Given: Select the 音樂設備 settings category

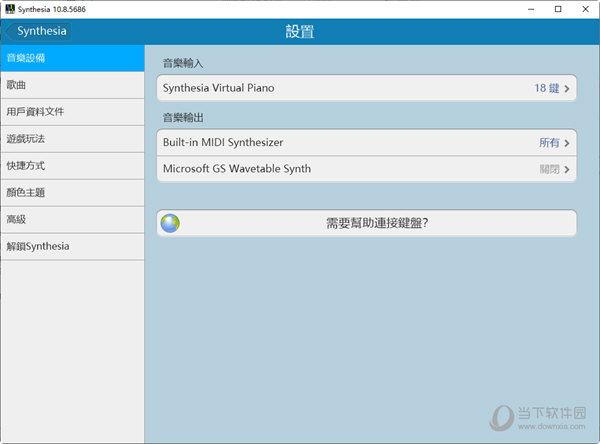Looking at the screenshot, I should (72, 58).
